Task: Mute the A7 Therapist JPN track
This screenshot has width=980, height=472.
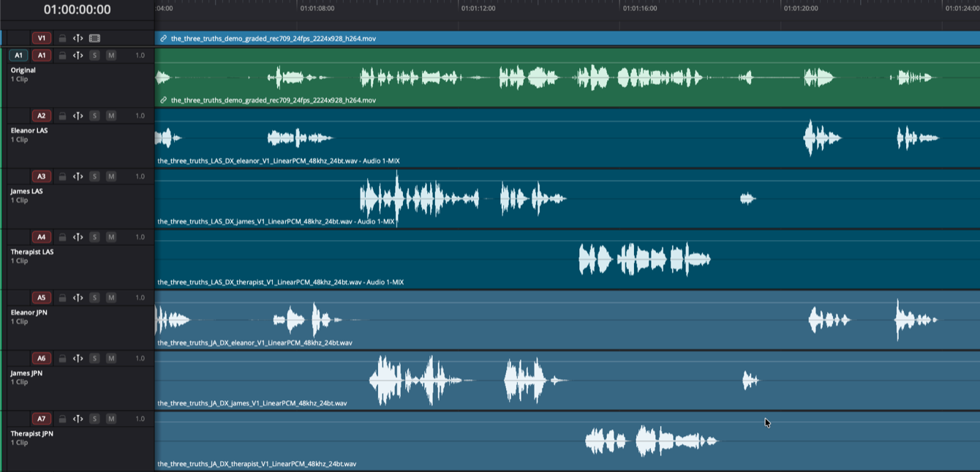Action: point(111,419)
